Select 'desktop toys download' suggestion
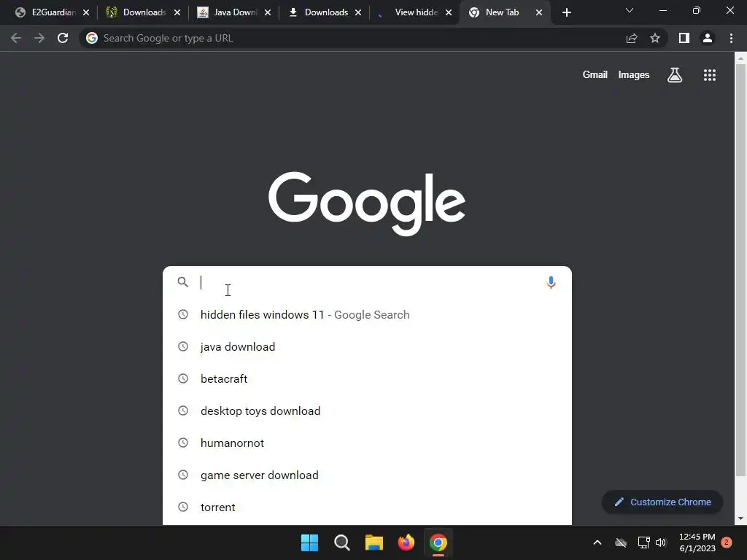The height and width of the screenshot is (560, 747). 367,411
